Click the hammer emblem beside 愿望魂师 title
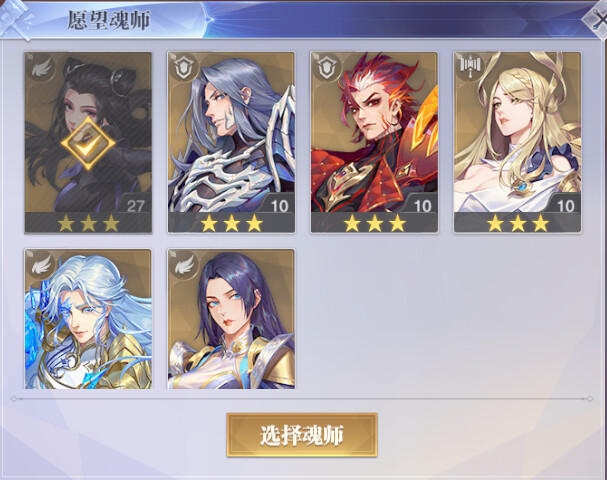Image resolution: width=607 pixels, height=480 pixels. (16, 20)
